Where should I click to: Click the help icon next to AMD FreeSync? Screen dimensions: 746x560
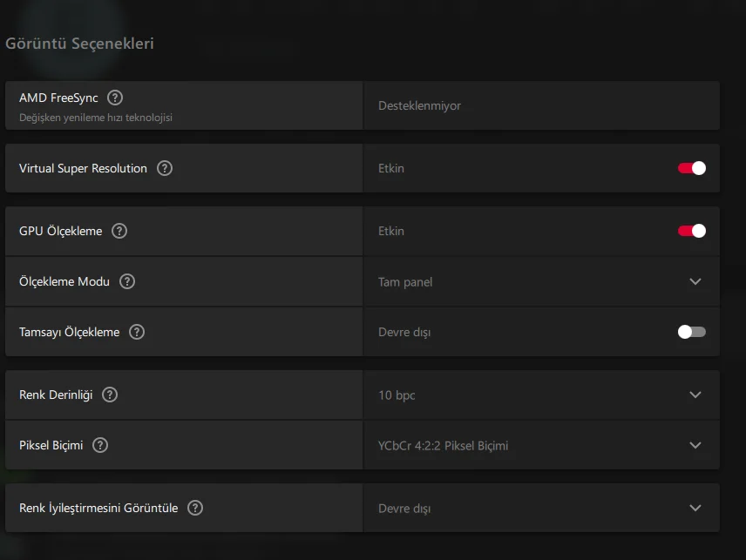(115, 98)
